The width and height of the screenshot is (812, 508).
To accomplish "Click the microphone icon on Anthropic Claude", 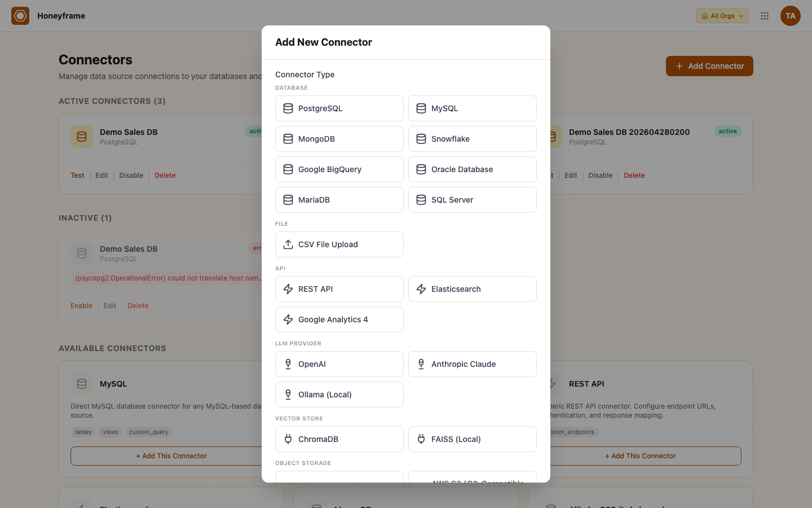I will point(421,364).
